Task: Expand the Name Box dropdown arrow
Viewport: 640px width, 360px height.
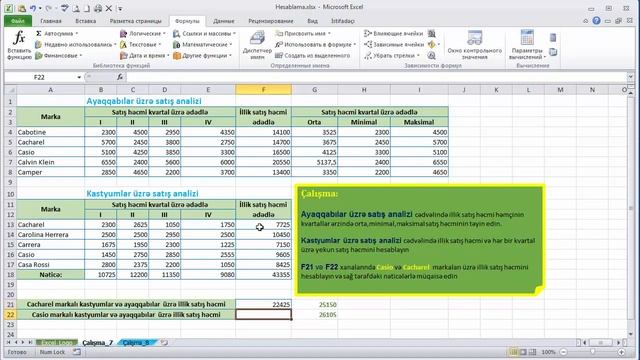Action: click(x=79, y=77)
